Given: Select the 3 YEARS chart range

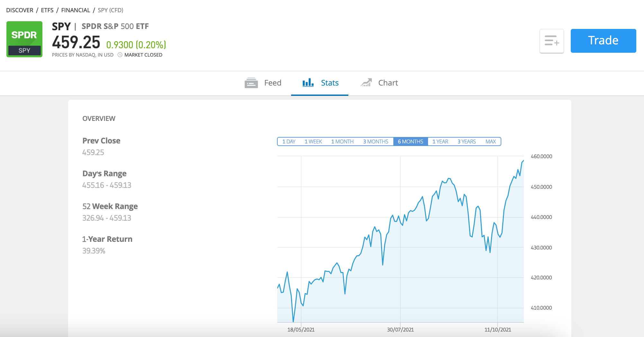Looking at the screenshot, I should point(467,141).
